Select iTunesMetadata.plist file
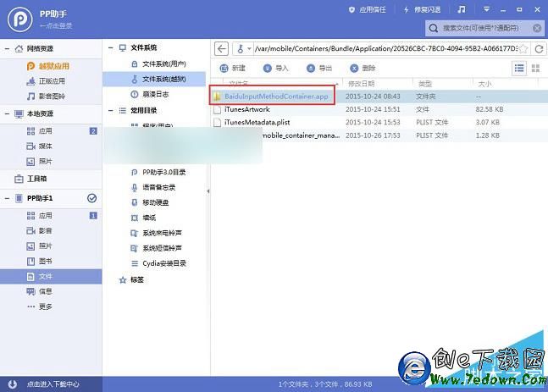The height and width of the screenshot is (392, 548). 257,122
